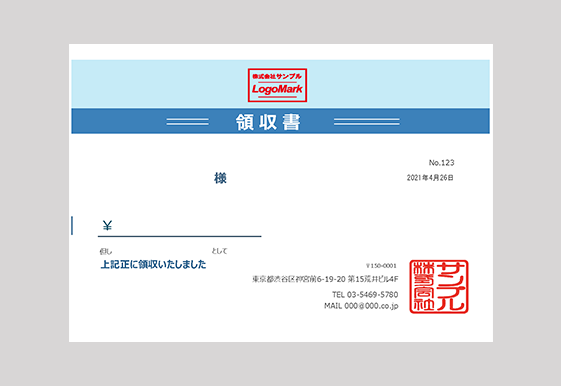Select the date 2021年4月26日
Screen dimensions: 561x386
point(430,178)
